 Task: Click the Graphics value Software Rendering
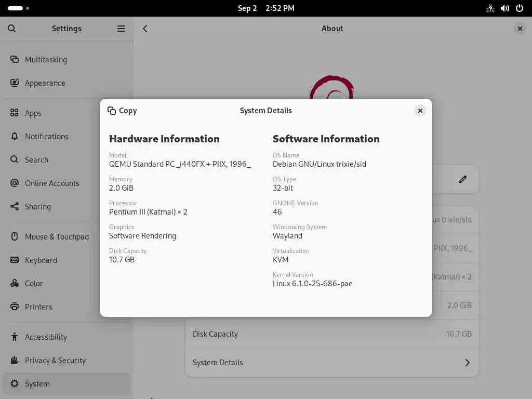(142, 236)
